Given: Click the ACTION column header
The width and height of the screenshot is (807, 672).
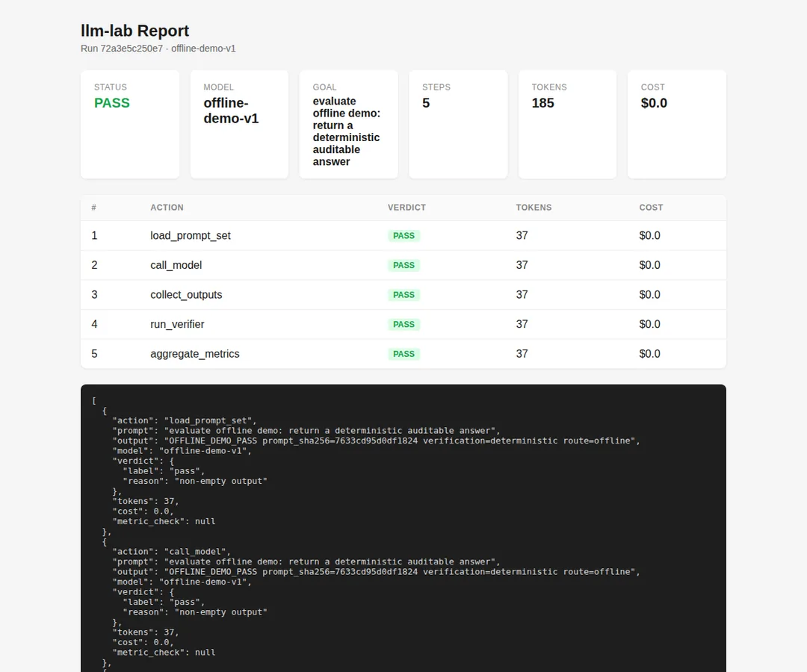Looking at the screenshot, I should (167, 208).
